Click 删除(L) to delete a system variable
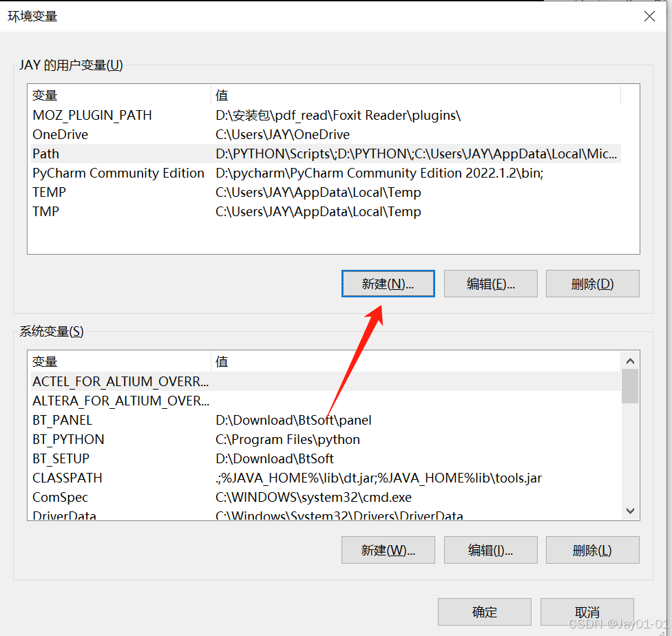The height and width of the screenshot is (636, 672). tap(592, 549)
